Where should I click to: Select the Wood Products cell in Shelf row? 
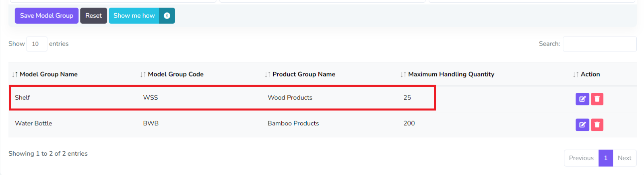pyautogui.click(x=290, y=98)
